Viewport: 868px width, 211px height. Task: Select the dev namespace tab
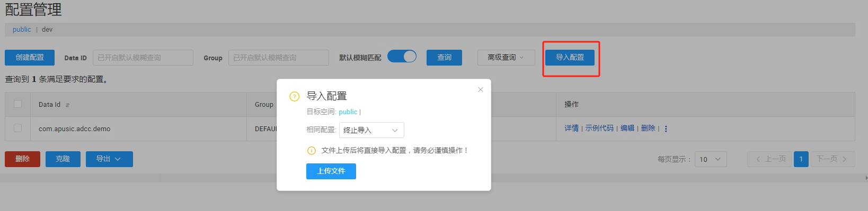[x=47, y=30]
